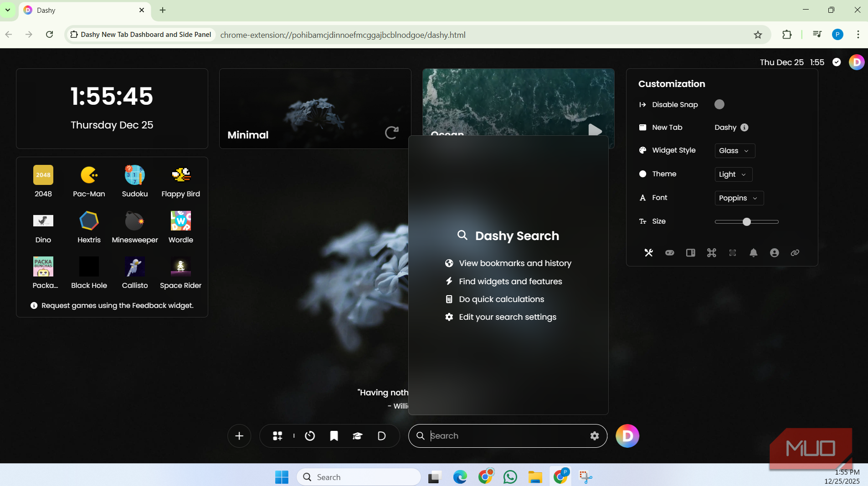Image resolution: width=868 pixels, height=486 pixels.
Task: Open the history clock icon in dock
Action: [310, 436]
